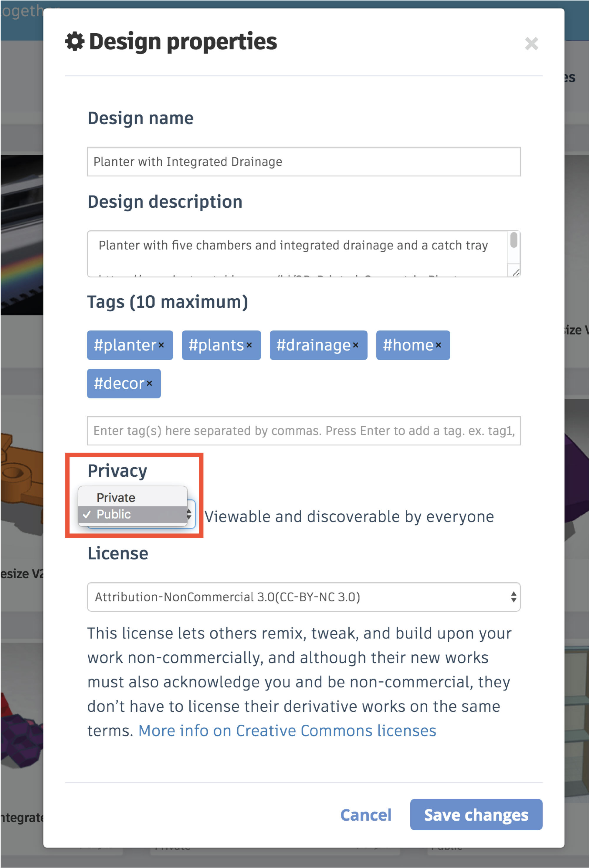Close the Design properties dialog
The width and height of the screenshot is (589, 868).
tap(532, 44)
